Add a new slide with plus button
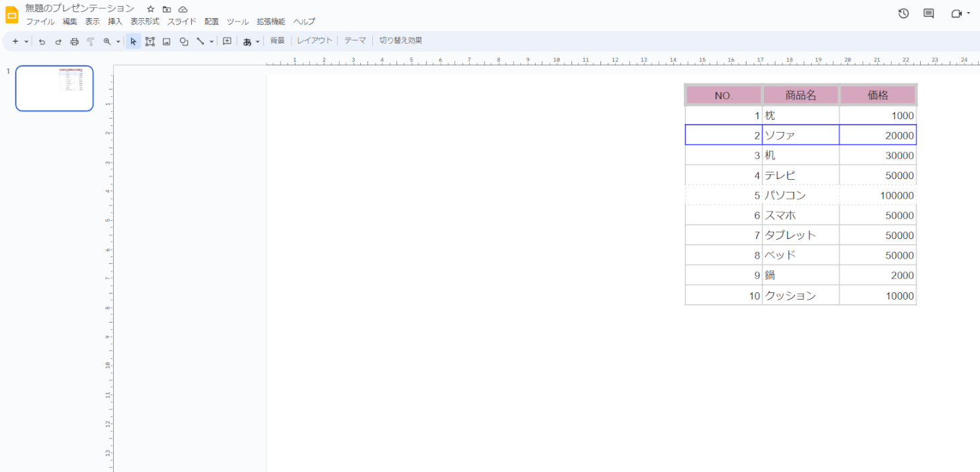Viewport: 980px width, 472px height. [x=15, y=41]
